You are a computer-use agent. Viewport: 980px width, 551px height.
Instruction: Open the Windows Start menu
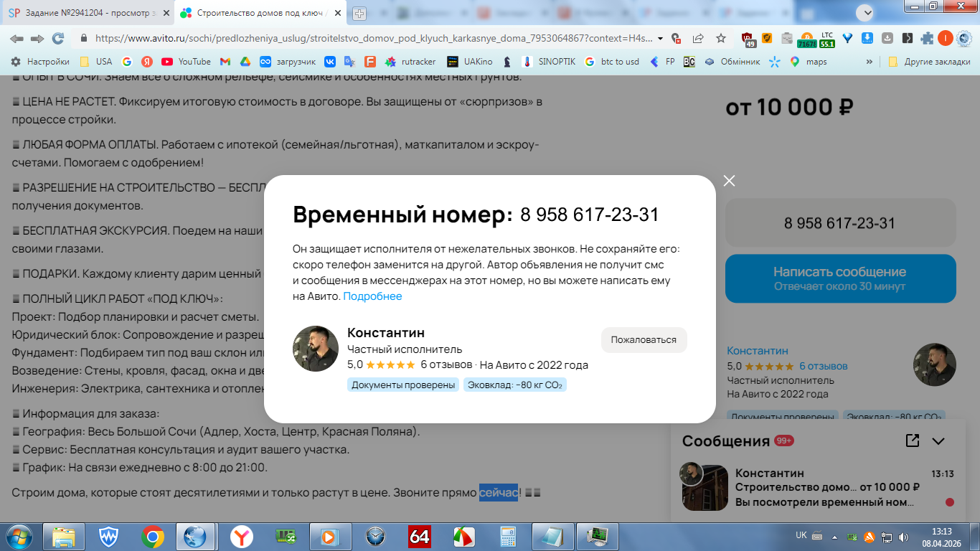(x=19, y=536)
